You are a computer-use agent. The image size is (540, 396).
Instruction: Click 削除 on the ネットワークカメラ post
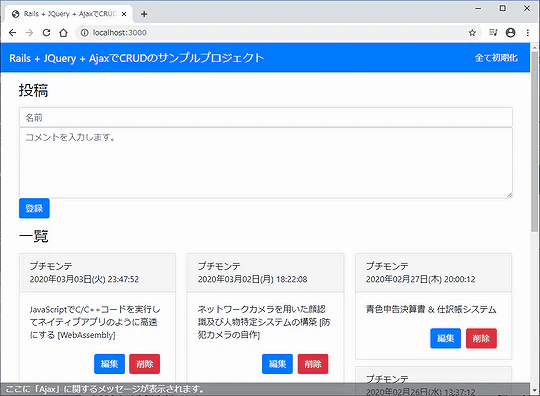[x=313, y=364]
